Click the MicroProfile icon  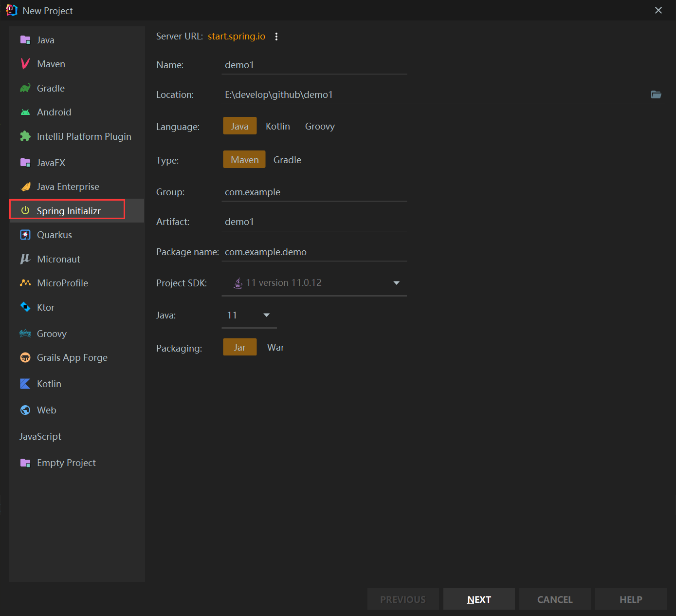(x=25, y=283)
